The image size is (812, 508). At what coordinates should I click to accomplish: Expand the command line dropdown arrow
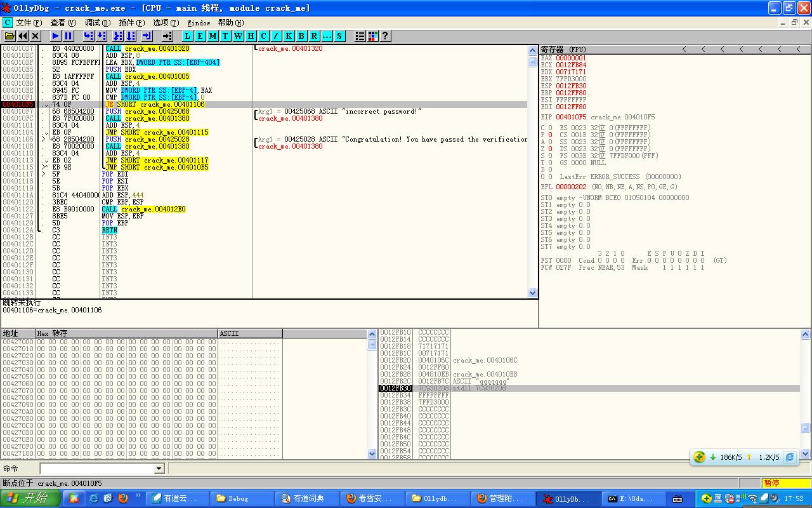click(159, 469)
